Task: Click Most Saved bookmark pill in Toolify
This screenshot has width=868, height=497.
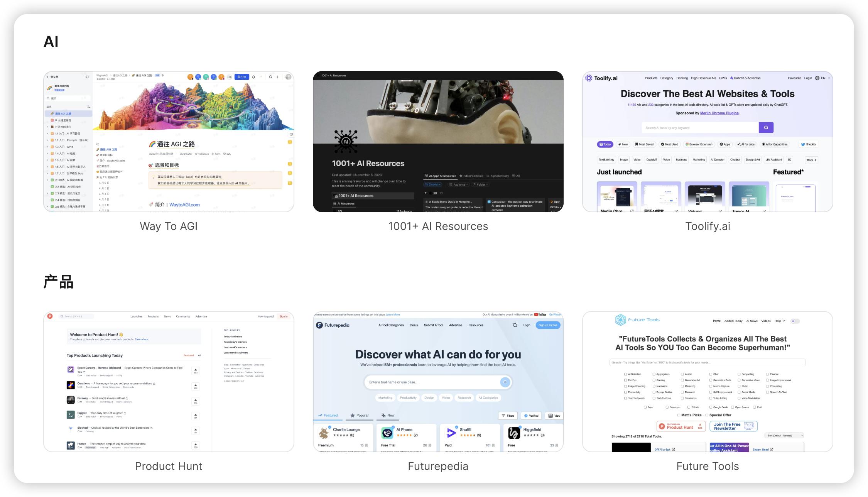Action: [644, 144]
